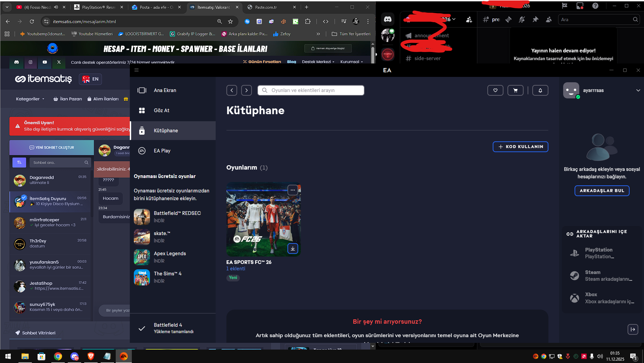Go forward using EA app forward arrow

coord(247,90)
